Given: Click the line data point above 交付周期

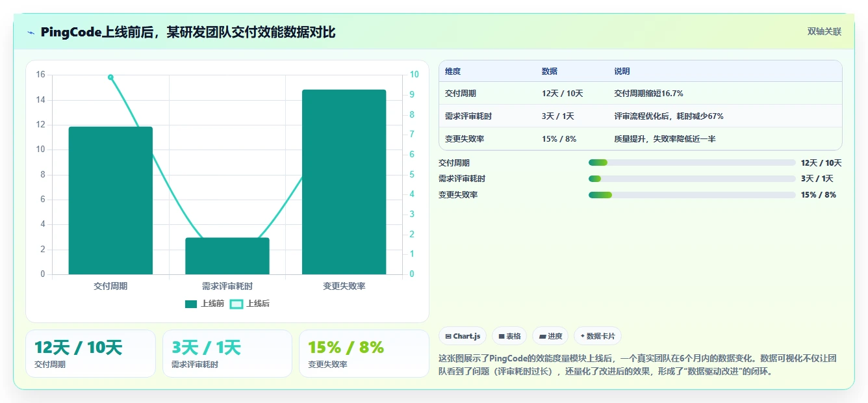Looking at the screenshot, I should 110,77.
